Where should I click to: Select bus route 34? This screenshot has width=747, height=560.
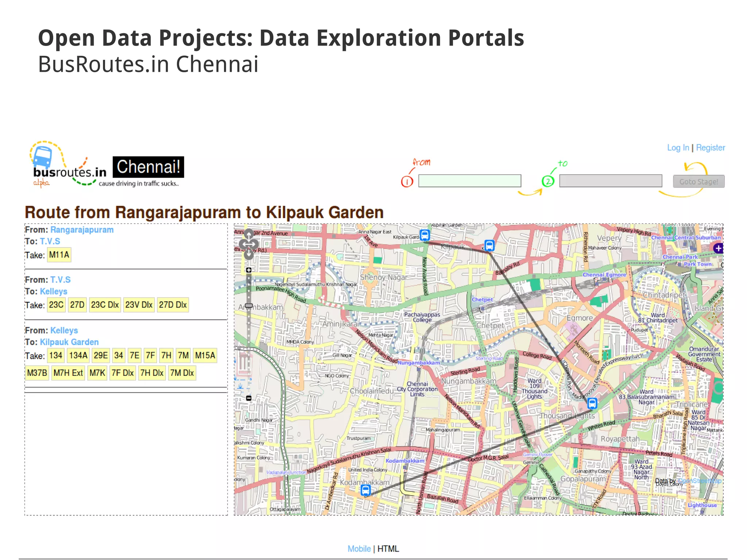point(119,355)
